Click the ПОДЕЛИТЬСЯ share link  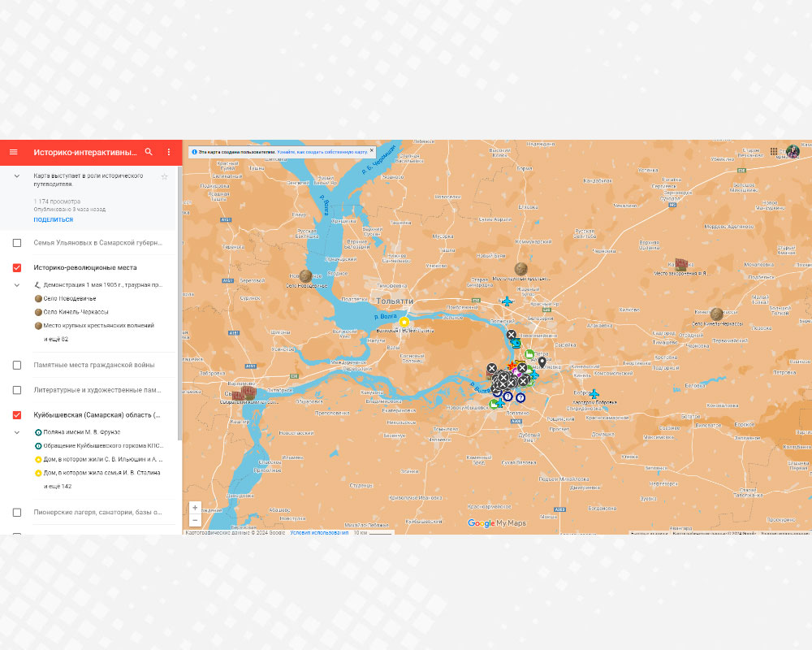tap(53, 219)
